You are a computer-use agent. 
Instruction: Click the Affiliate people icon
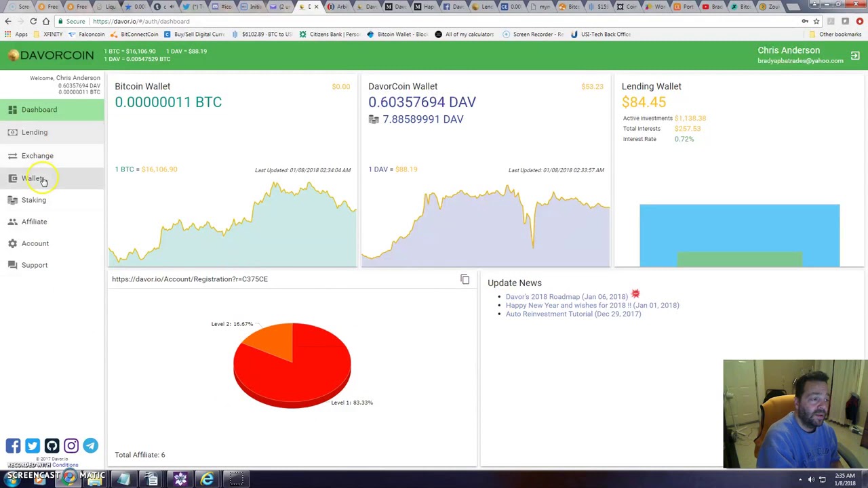12,222
